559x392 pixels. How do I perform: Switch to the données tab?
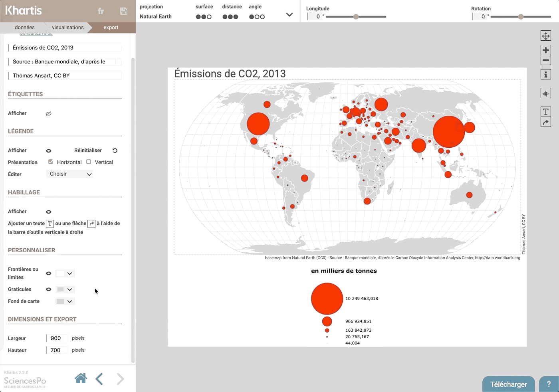(x=25, y=28)
